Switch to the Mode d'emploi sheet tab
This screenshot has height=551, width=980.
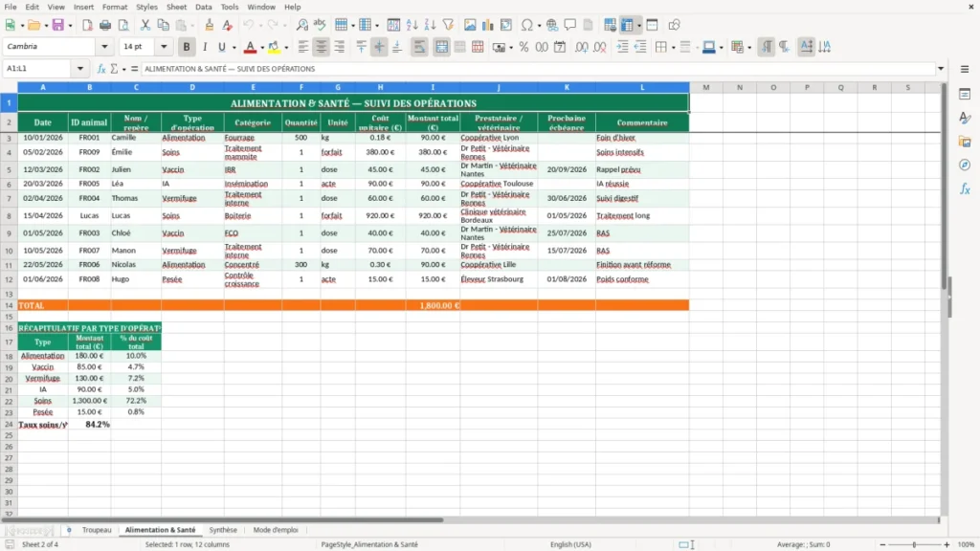pos(276,530)
